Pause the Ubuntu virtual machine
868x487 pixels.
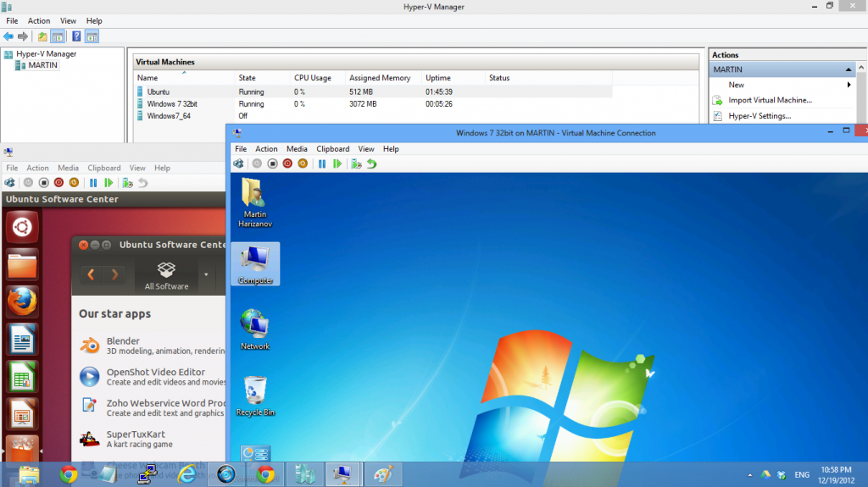(93, 183)
